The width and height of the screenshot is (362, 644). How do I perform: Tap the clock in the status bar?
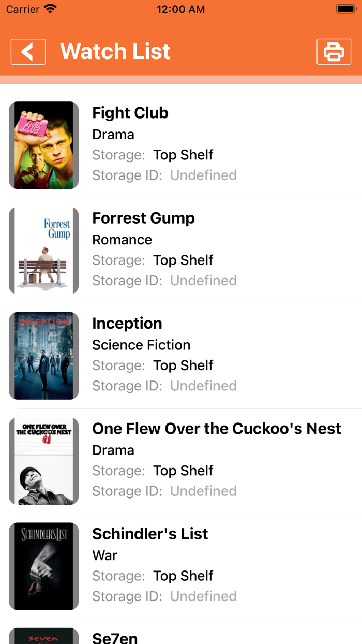tap(180, 9)
